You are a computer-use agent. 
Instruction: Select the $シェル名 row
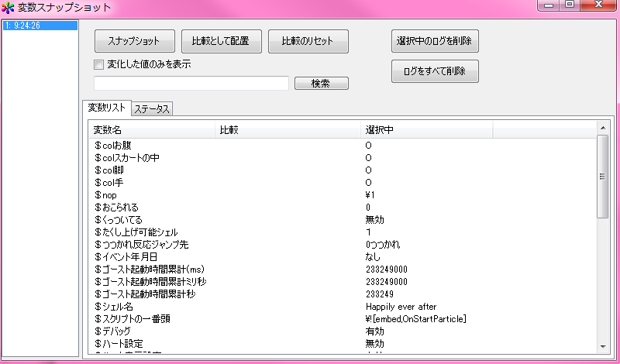[343, 306]
